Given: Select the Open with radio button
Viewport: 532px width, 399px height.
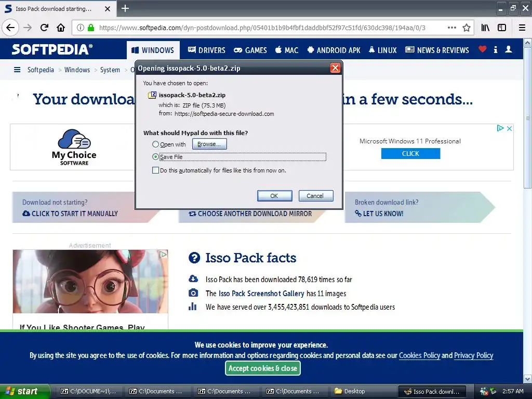Looking at the screenshot, I should [155, 144].
